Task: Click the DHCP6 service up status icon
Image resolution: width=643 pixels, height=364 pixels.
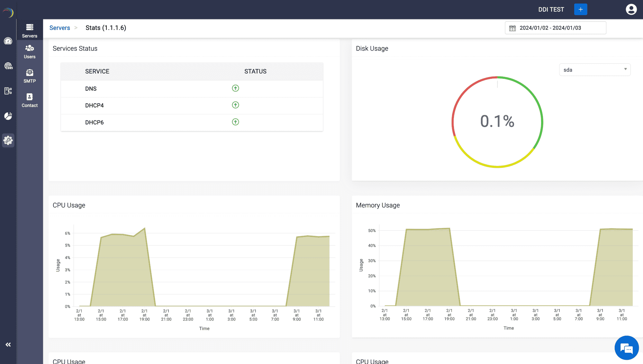Action: click(235, 122)
